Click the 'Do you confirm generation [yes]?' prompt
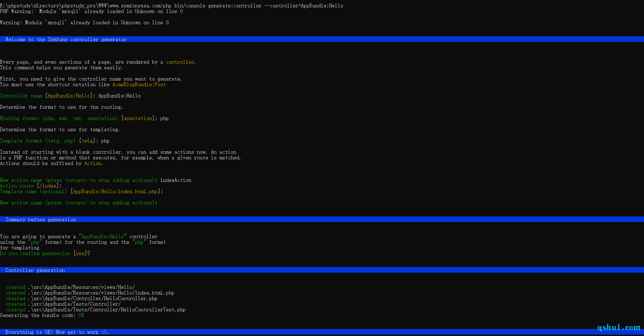The width and height of the screenshot is (644, 336). (45, 253)
